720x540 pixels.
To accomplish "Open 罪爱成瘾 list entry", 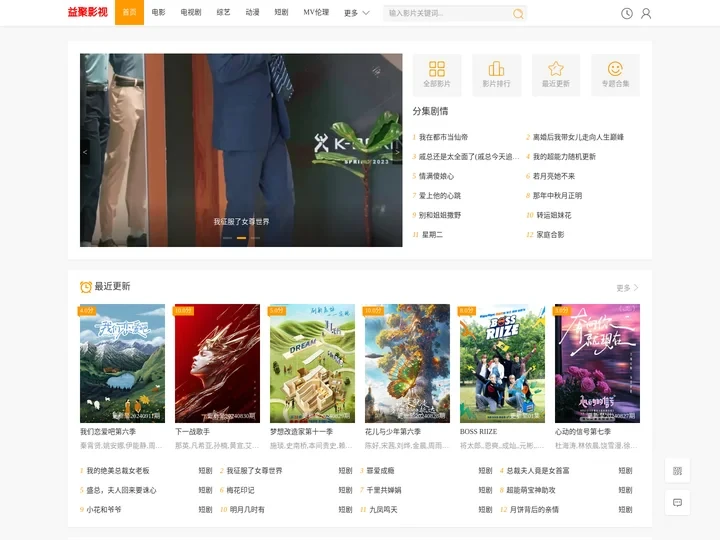I will [380, 471].
